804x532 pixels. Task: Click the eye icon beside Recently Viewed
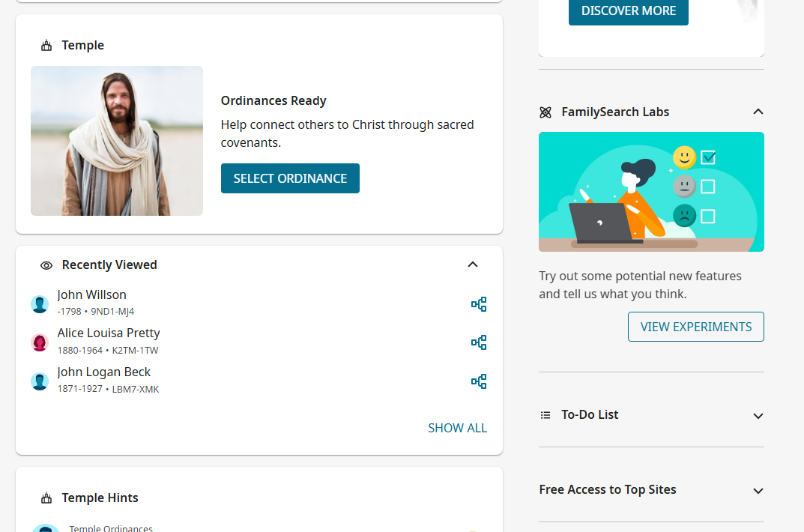(46, 265)
